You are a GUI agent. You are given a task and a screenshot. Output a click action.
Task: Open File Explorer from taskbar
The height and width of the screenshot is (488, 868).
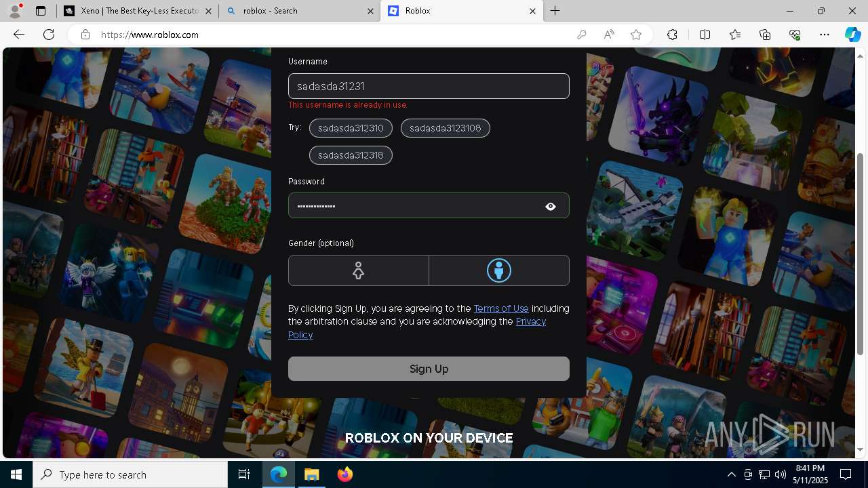click(311, 474)
